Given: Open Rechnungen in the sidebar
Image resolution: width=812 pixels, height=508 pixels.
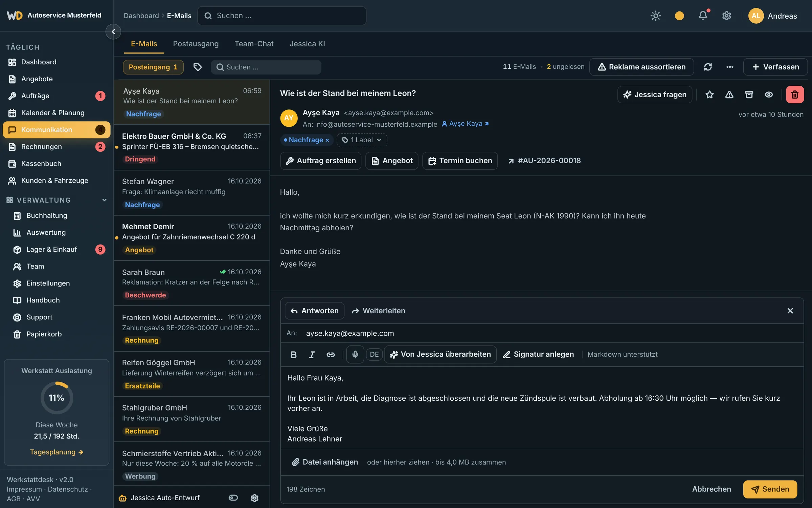Looking at the screenshot, I should click(x=57, y=147).
